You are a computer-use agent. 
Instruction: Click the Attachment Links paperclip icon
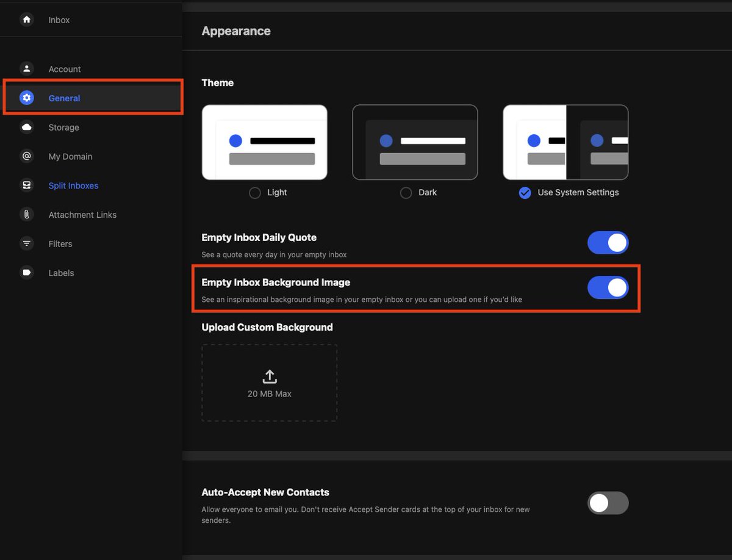(x=27, y=215)
